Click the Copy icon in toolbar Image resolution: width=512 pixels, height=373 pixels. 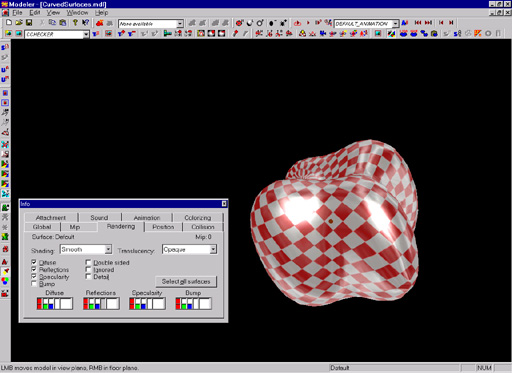tap(52, 23)
